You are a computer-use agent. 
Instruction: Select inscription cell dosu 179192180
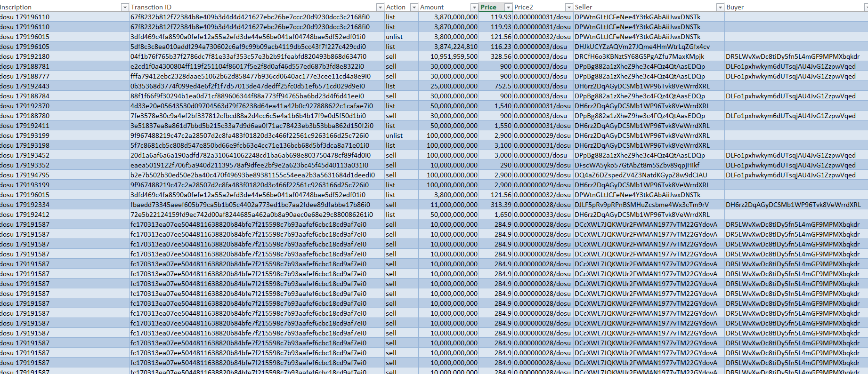(65, 56)
